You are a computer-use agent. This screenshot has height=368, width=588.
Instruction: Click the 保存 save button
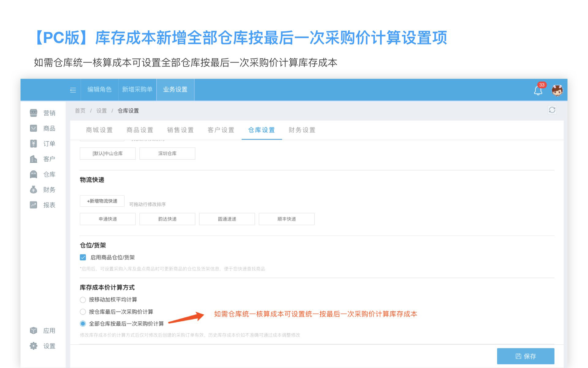[x=525, y=356]
